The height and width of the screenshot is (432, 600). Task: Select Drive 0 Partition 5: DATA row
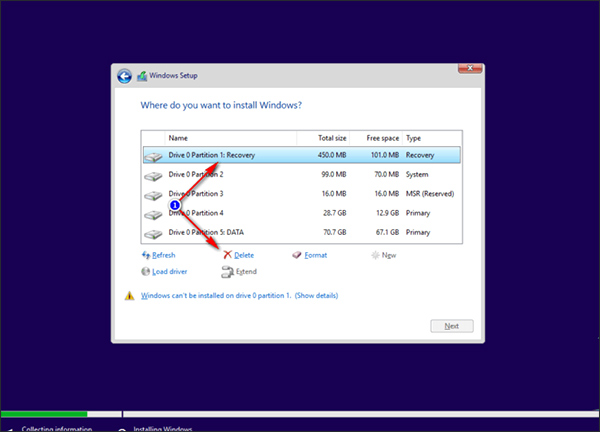pyautogui.click(x=302, y=232)
